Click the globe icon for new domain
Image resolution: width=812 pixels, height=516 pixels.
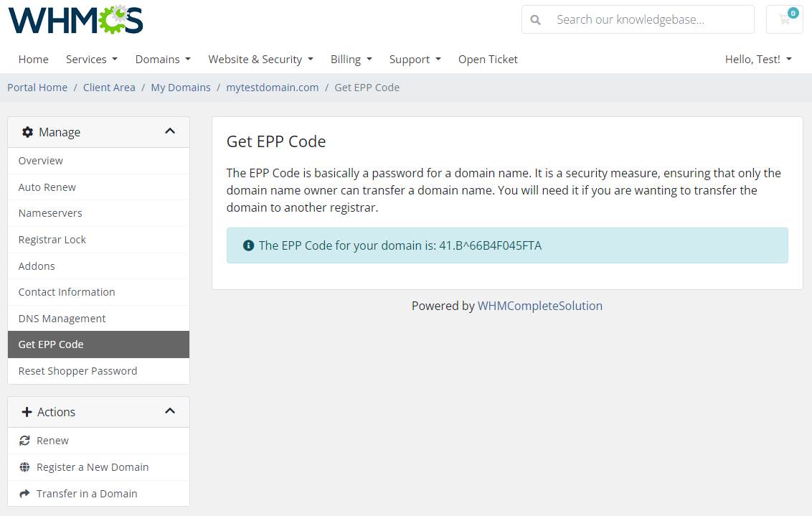[25, 467]
